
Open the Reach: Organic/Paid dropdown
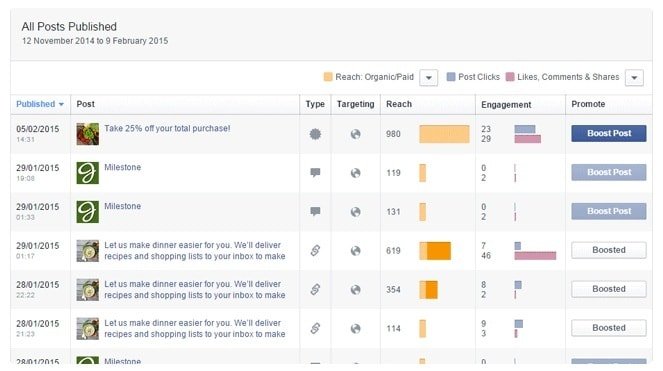click(428, 78)
